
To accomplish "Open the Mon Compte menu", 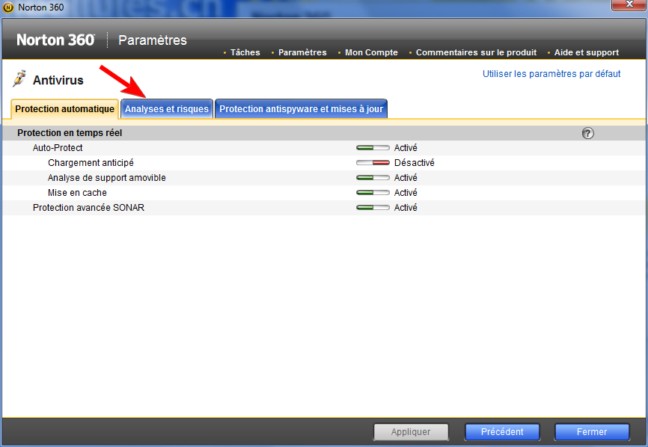I will point(371,52).
